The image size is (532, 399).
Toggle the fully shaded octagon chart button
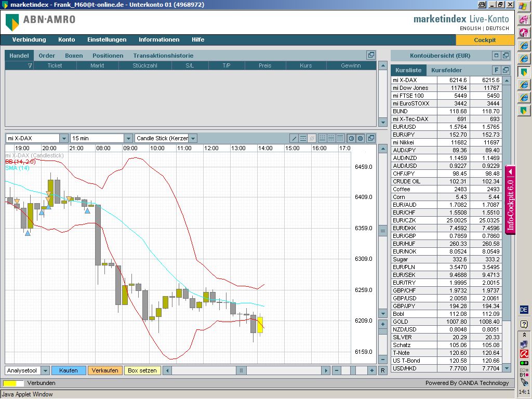click(x=361, y=138)
